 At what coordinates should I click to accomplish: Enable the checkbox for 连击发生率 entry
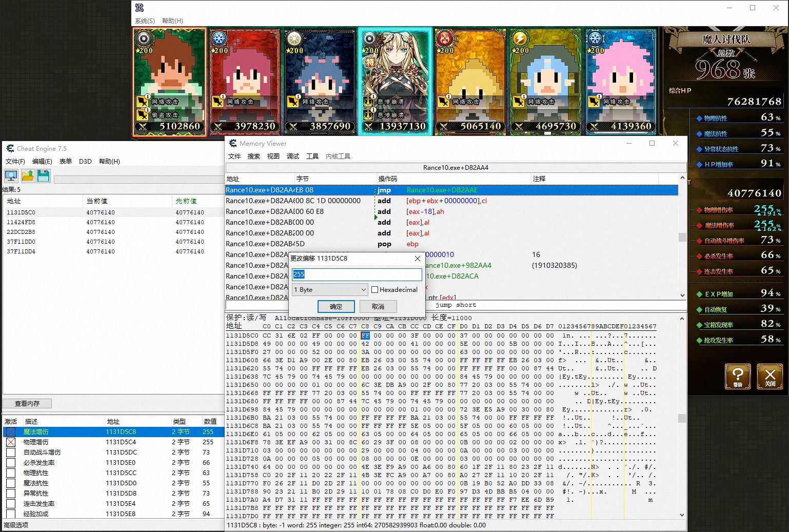(11, 504)
